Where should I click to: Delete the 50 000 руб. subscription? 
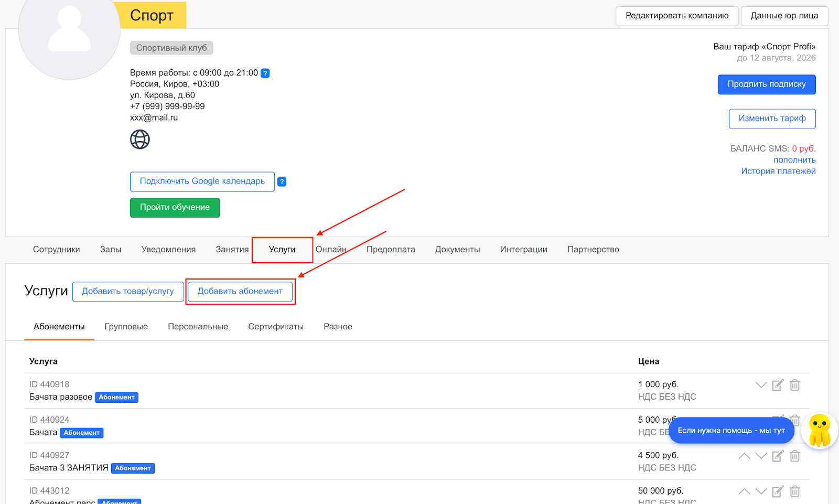click(x=795, y=491)
